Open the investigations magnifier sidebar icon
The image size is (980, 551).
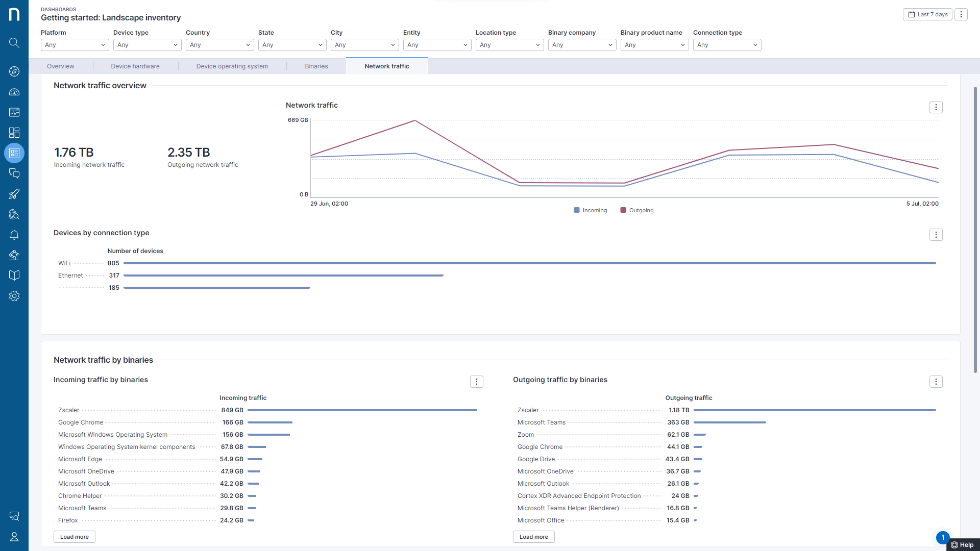click(14, 214)
